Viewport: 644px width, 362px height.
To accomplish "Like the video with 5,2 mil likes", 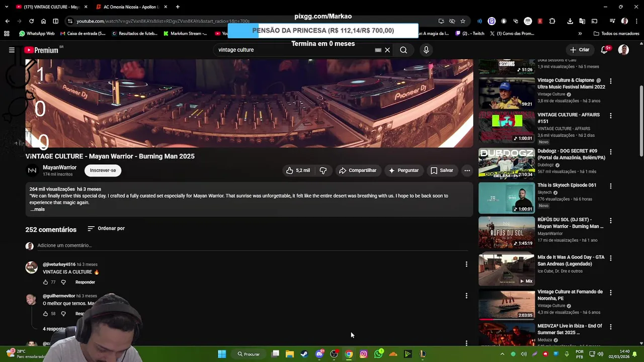I will click(298, 170).
